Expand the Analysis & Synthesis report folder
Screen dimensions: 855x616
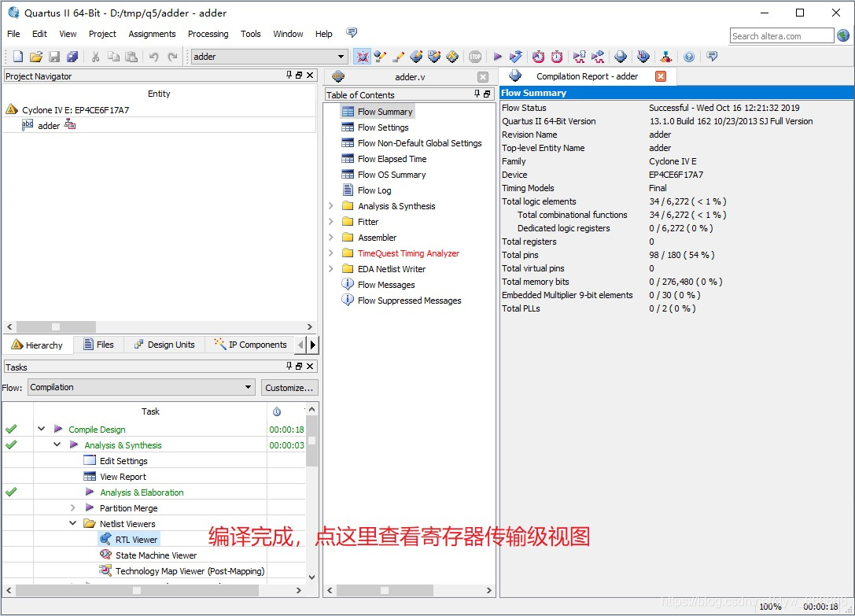[x=331, y=205]
